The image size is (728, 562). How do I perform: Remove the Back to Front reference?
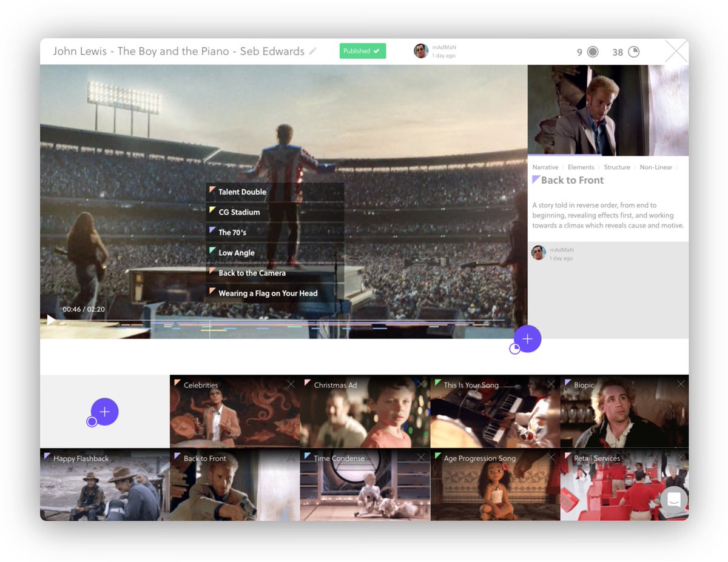click(291, 458)
